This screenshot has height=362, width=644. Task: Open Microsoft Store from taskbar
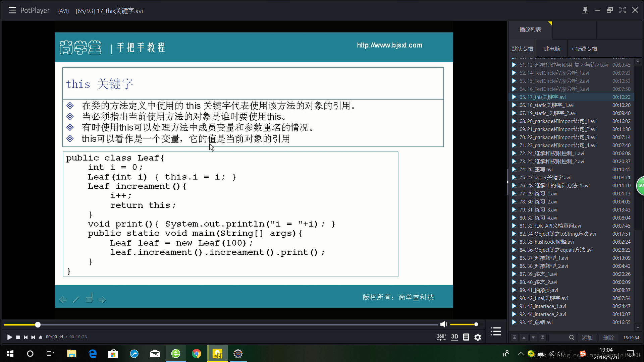pos(113,354)
